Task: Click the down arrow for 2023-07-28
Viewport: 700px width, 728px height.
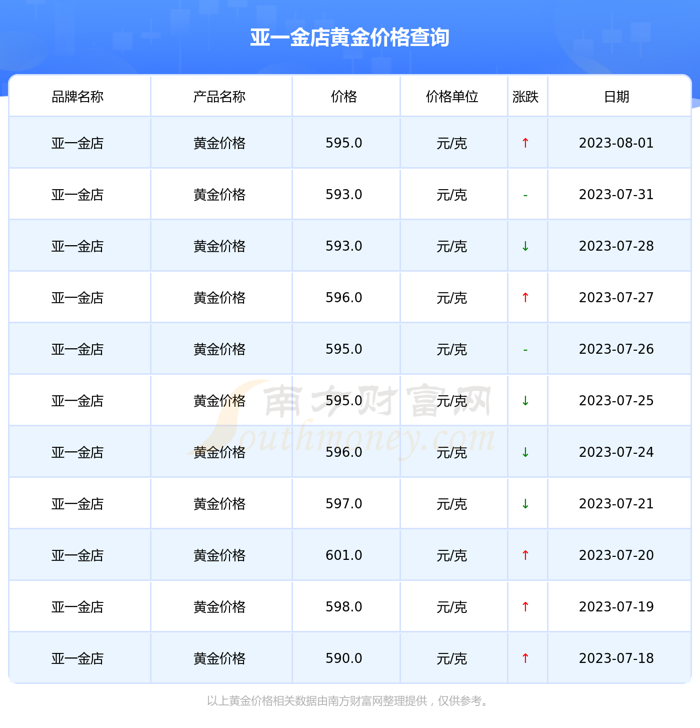Action: [525, 246]
